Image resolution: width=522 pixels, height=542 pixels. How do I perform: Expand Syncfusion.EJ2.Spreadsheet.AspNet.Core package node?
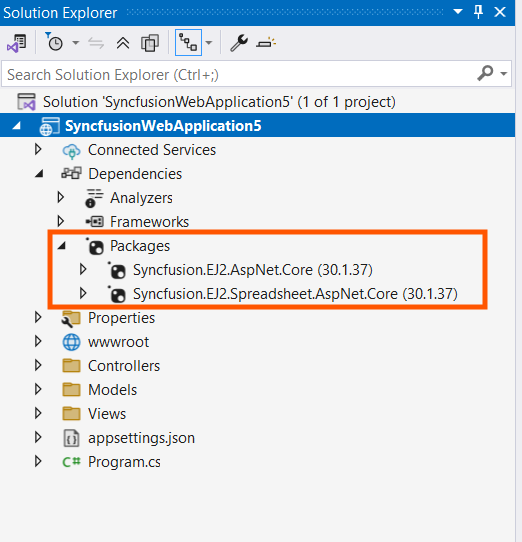(83, 293)
